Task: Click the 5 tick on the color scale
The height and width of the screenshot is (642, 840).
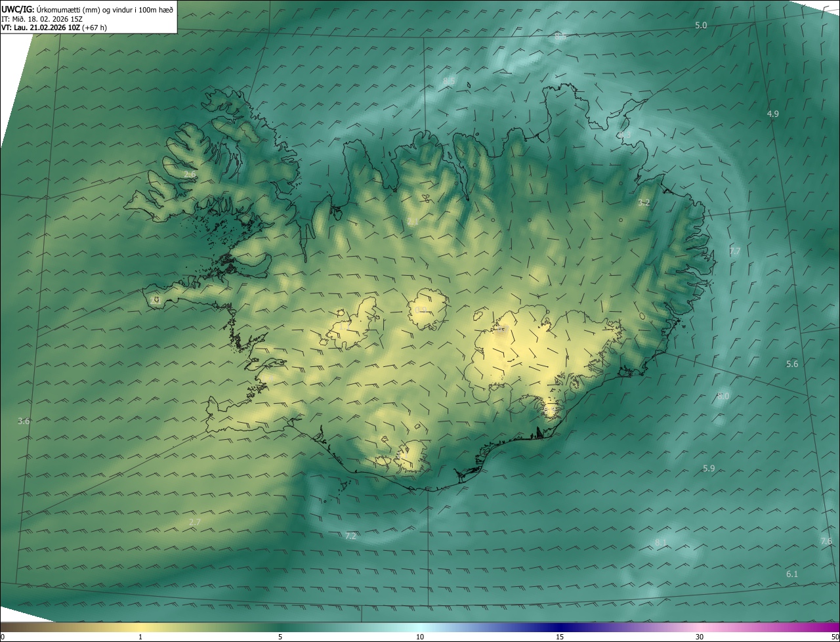Action: tap(280, 637)
